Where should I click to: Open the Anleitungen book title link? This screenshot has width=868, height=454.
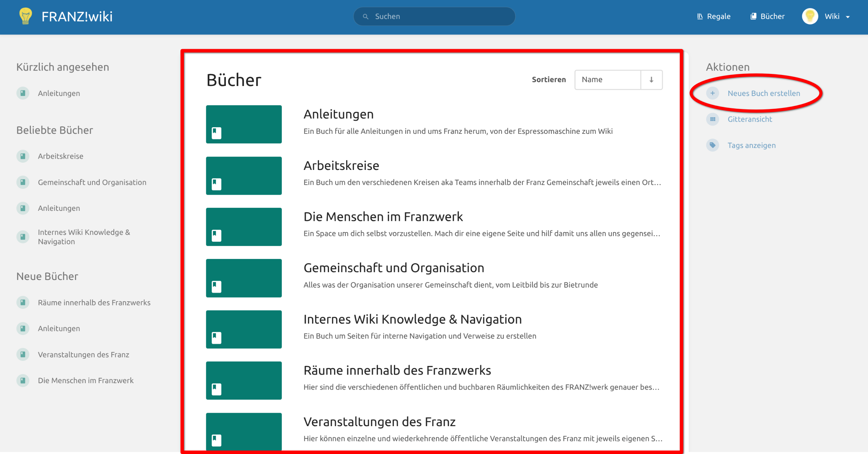tap(338, 114)
